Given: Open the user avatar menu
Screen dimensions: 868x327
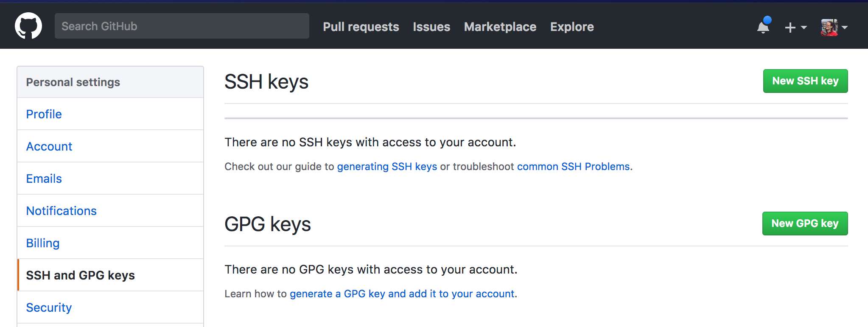Looking at the screenshot, I should point(834,28).
